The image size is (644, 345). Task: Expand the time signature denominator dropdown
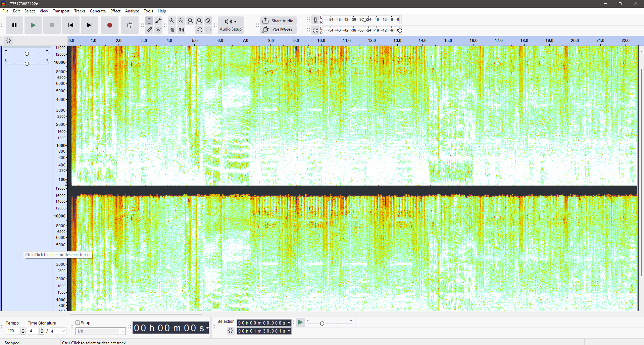[x=63, y=331]
